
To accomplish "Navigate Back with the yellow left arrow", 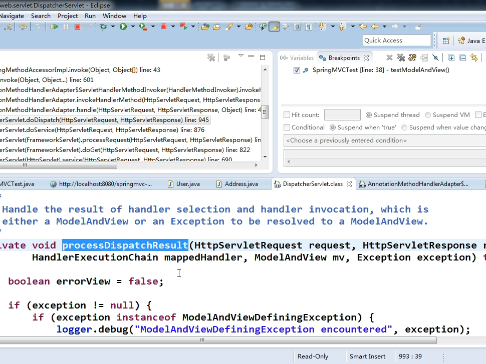I will [x=375, y=26].
